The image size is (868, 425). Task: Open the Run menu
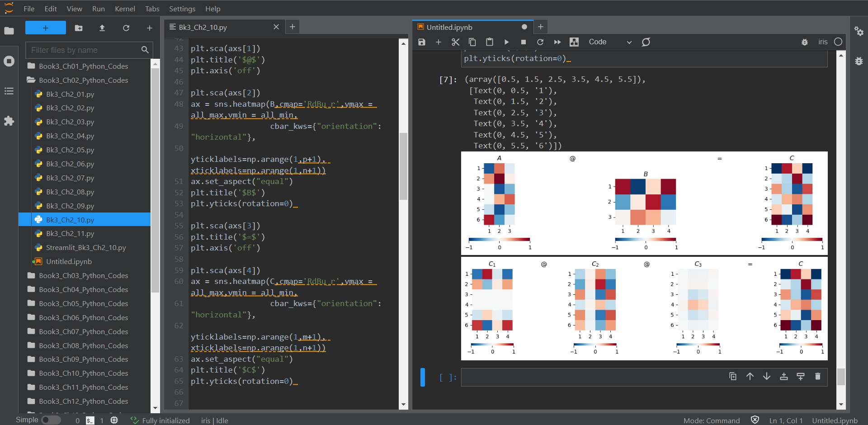[x=99, y=9]
